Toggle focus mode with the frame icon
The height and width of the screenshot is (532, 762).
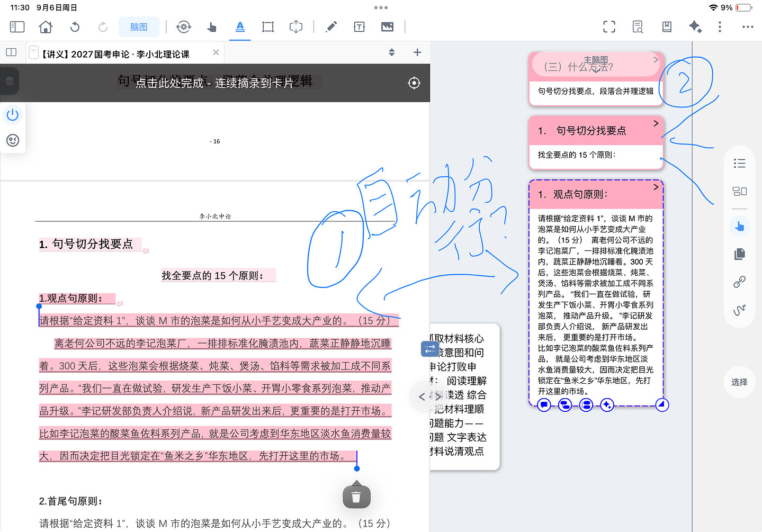click(x=609, y=26)
